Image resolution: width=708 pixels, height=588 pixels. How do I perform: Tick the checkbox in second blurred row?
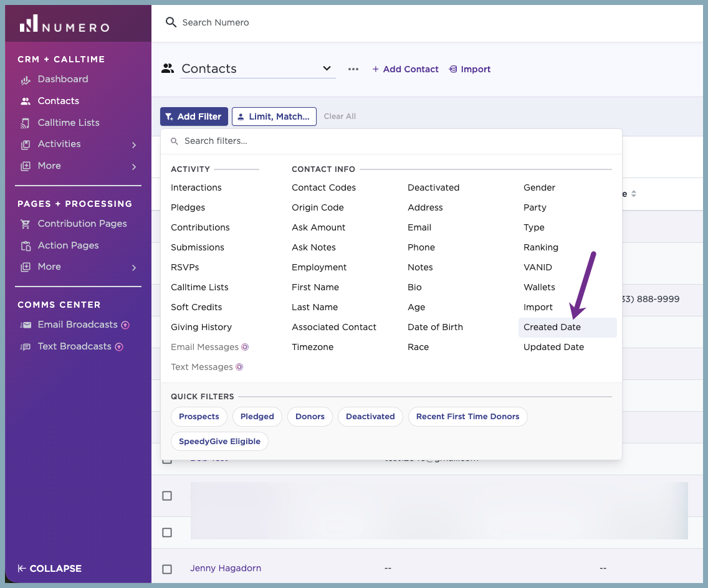(167, 533)
